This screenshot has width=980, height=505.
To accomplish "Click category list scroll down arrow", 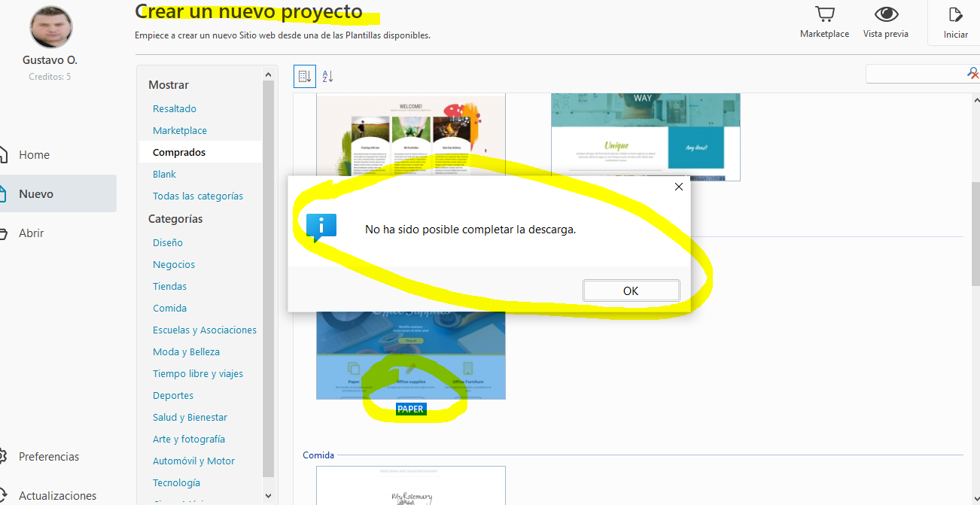I will [269, 496].
